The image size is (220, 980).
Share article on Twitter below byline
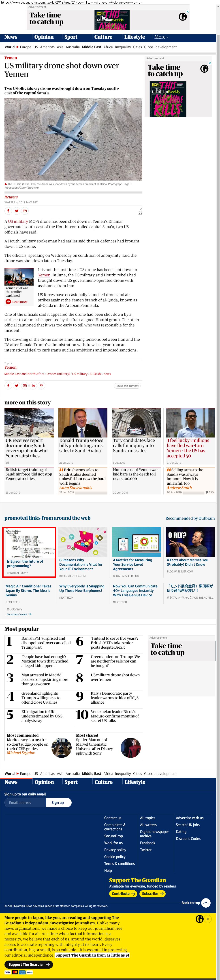click(x=16, y=211)
